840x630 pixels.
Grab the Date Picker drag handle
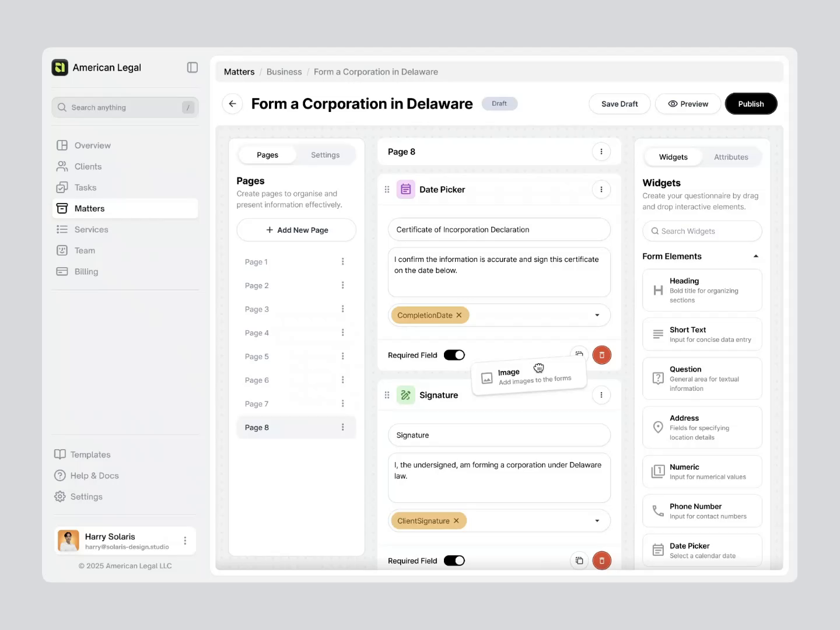(387, 190)
